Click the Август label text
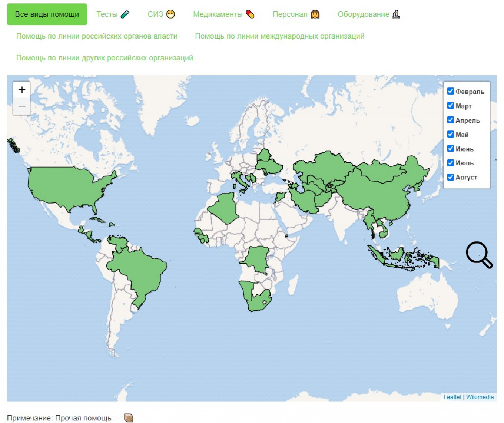 466,177
